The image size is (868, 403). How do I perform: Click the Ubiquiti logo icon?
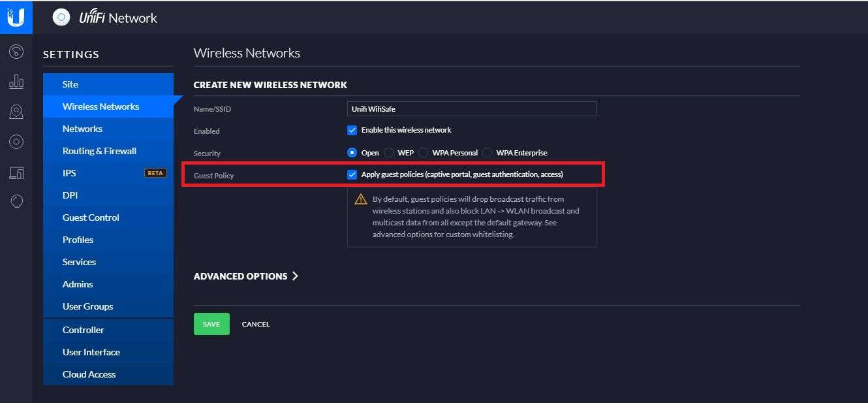click(x=16, y=17)
